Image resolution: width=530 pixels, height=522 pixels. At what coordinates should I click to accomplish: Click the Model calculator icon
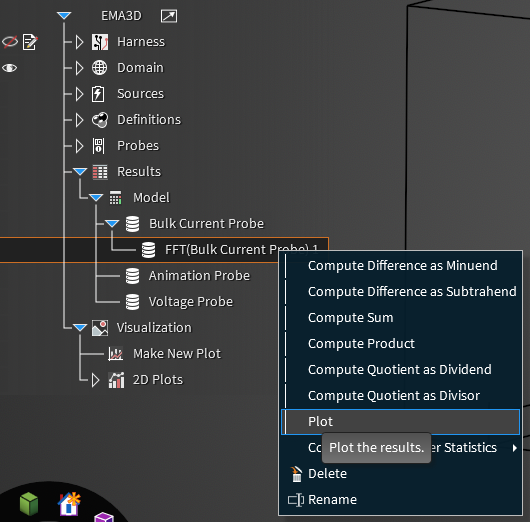[115, 198]
